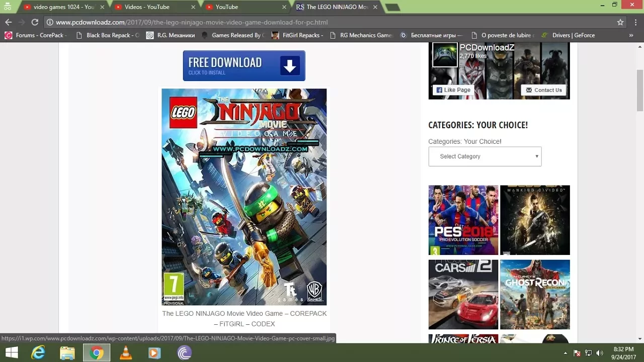
Task: Close the plain 'YouTube' tab
Action: pos(284,7)
